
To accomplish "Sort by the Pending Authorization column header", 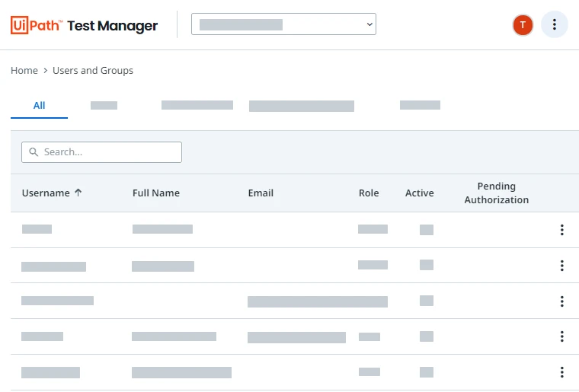I will [496, 193].
